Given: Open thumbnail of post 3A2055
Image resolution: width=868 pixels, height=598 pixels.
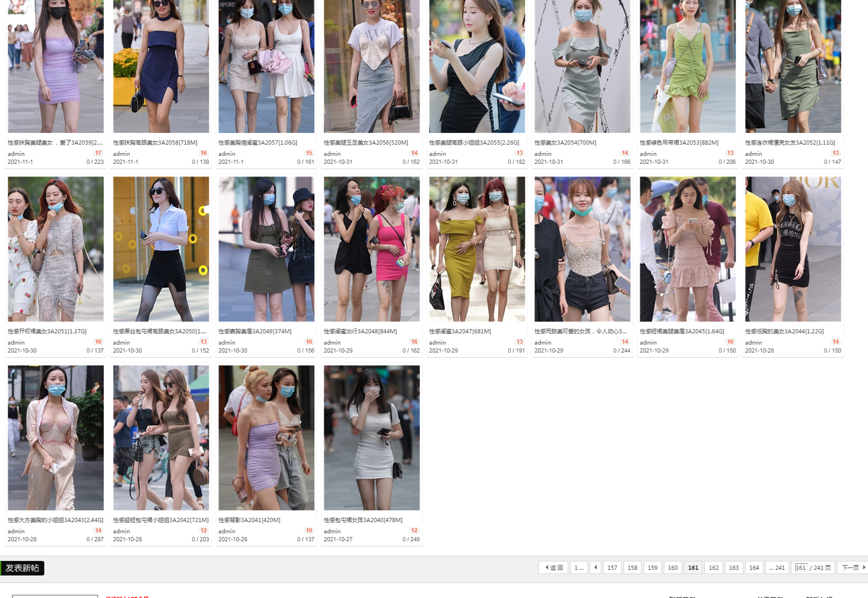Looking at the screenshot, I should pos(477,66).
